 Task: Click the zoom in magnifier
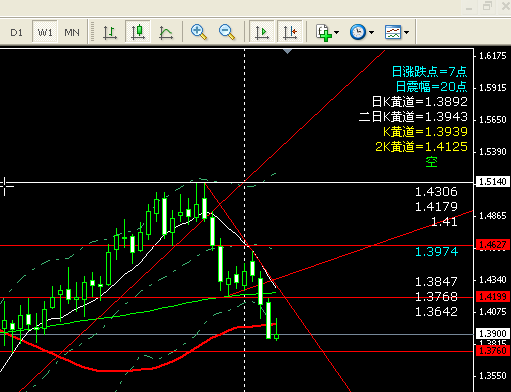click(x=199, y=32)
